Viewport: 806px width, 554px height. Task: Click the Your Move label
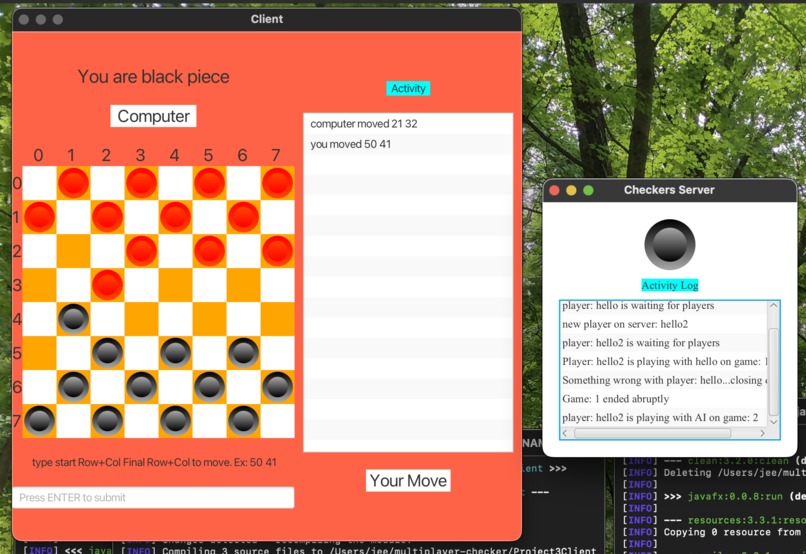pyautogui.click(x=408, y=481)
